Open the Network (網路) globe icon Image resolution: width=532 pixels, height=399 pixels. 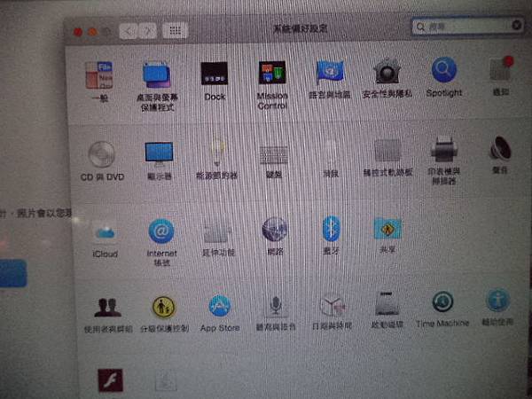click(275, 230)
